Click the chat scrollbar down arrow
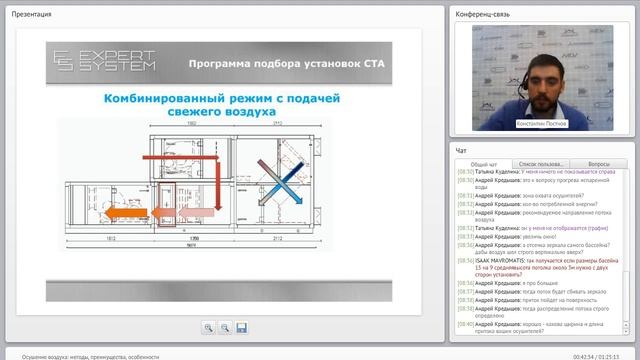 point(626,331)
